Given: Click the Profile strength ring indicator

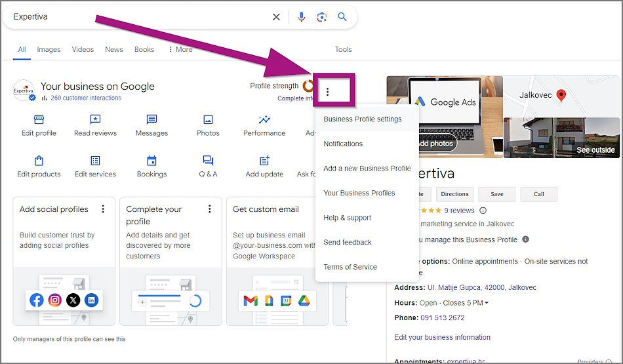Looking at the screenshot, I should click(308, 86).
